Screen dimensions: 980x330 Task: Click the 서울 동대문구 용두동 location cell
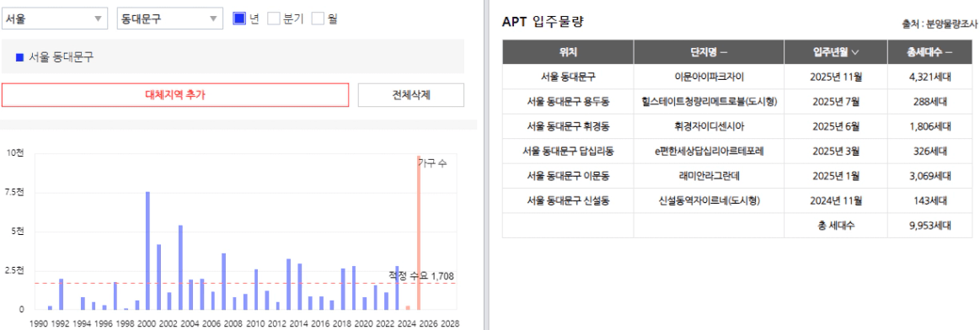568,102
